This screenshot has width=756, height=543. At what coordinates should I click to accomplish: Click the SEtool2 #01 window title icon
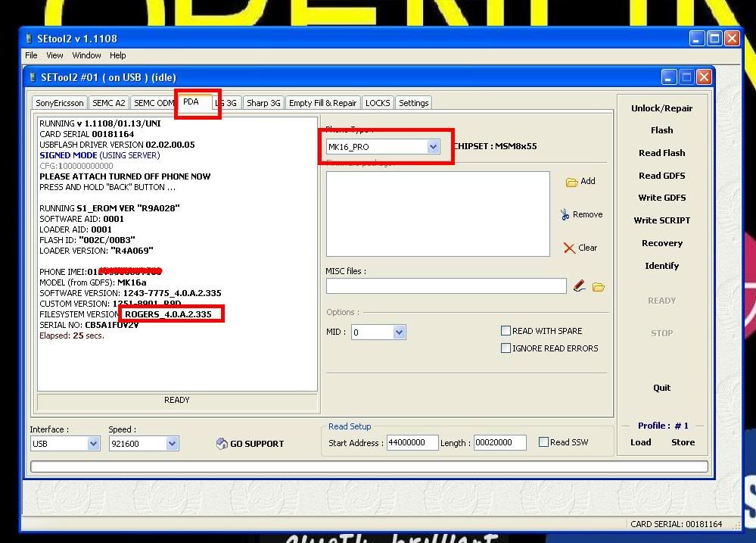pos(32,77)
